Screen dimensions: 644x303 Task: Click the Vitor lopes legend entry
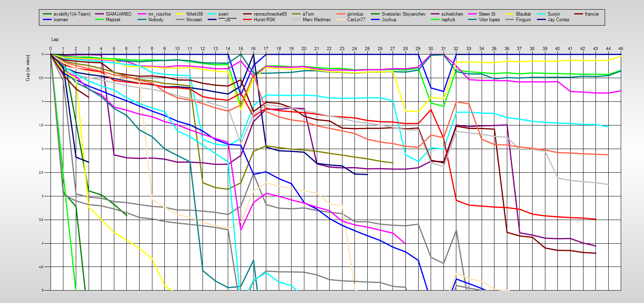(489, 20)
